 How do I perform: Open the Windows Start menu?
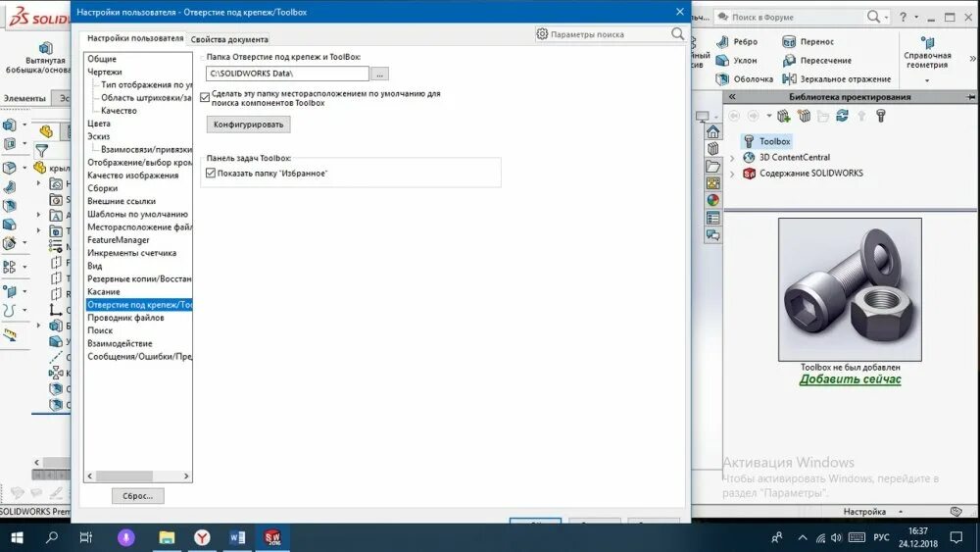17,537
